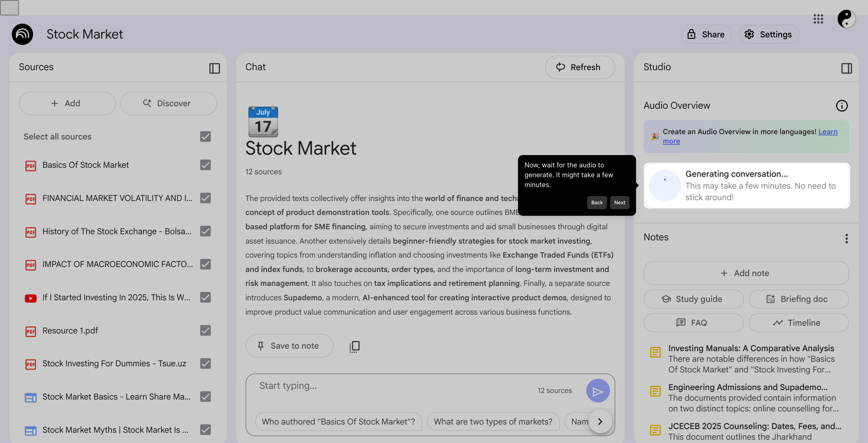This screenshot has width=868, height=443.
Task: Uncheck If I Started Investing In 2025 source
Action: [205, 297]
